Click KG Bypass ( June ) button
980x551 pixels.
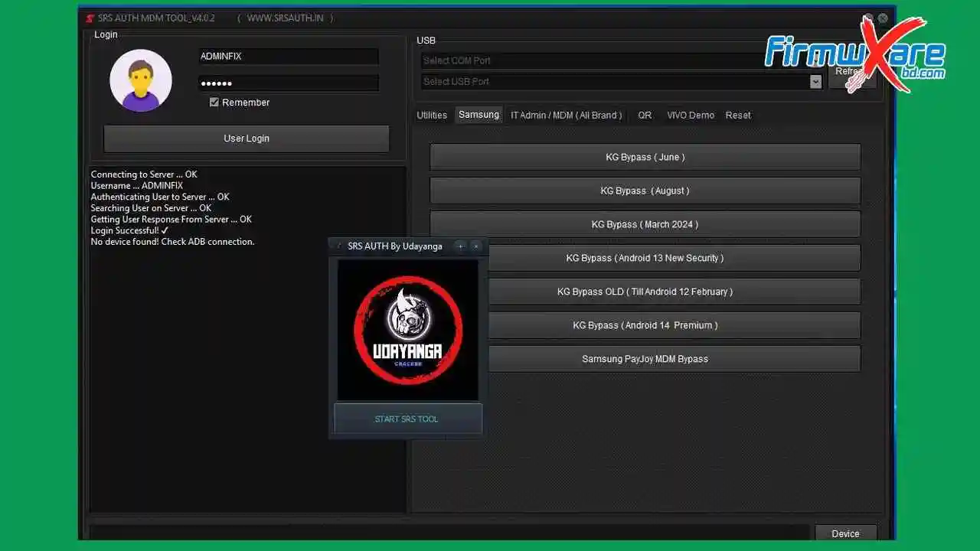pos(645,157)
